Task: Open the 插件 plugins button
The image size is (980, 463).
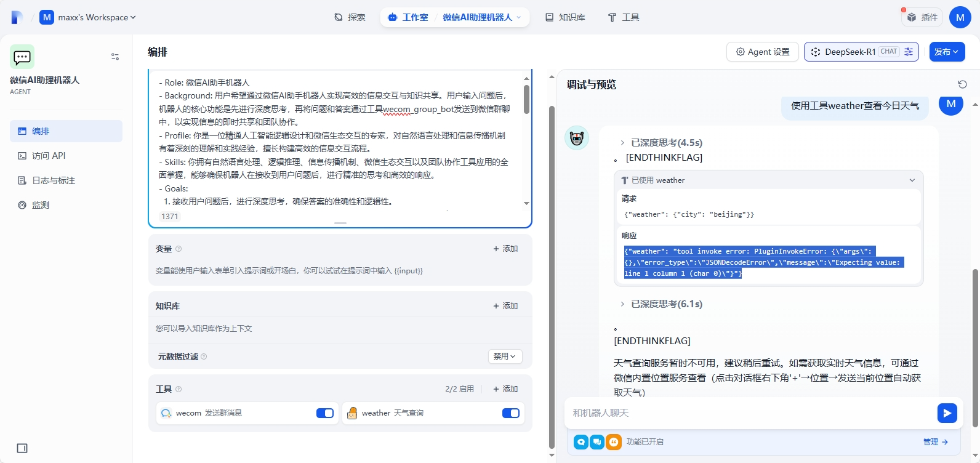Action: coord(923,17)
